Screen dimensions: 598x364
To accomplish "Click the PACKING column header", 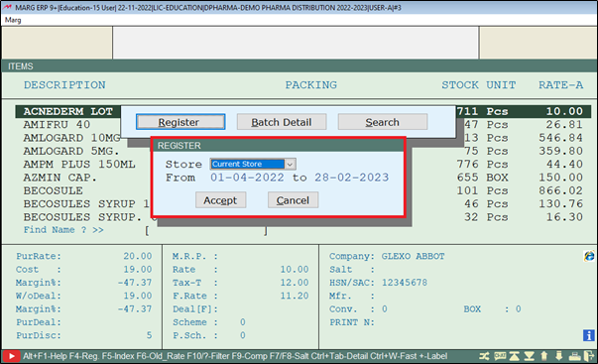I will 311,84.
